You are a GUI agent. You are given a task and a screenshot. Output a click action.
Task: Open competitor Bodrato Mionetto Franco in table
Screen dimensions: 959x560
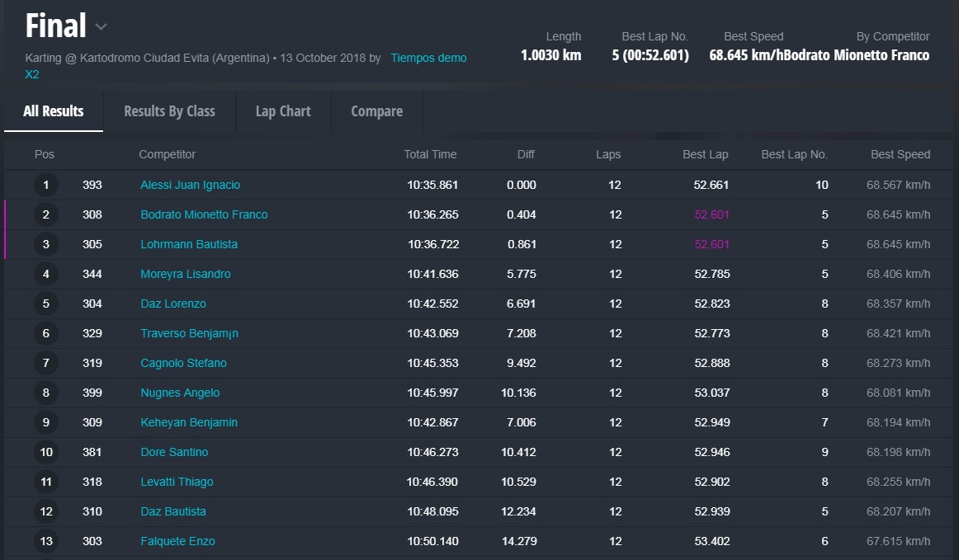(x=204, y=215)
